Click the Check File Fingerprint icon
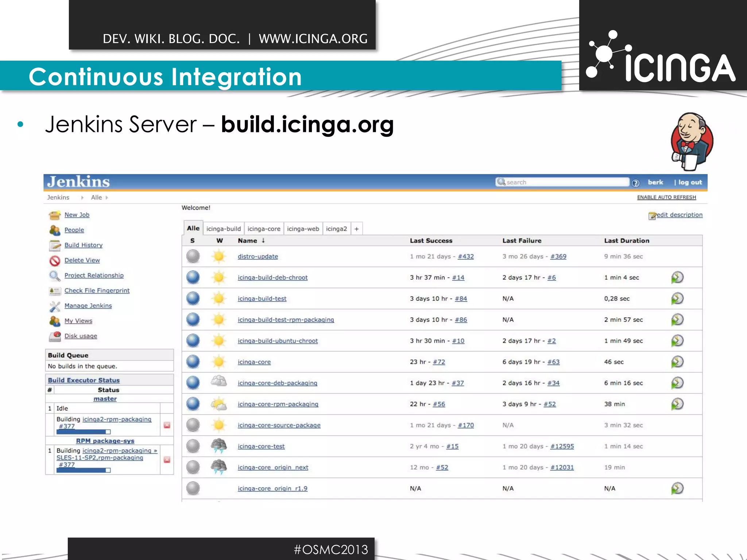This screenshot has height=560, width=747. 55,291
